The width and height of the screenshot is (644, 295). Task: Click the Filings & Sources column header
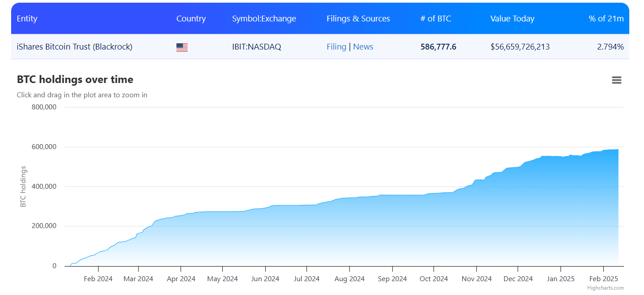[358, 19]
